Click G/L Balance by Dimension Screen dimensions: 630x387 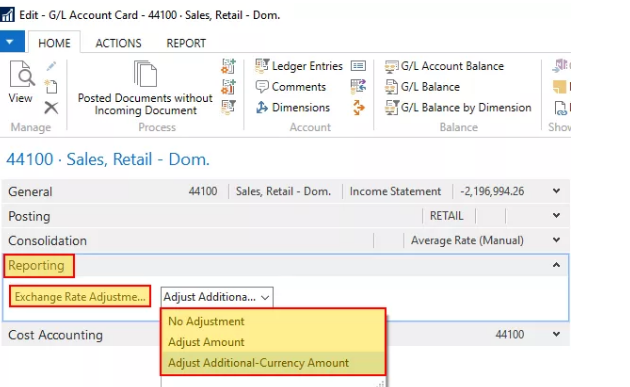(x=458, y=108)
